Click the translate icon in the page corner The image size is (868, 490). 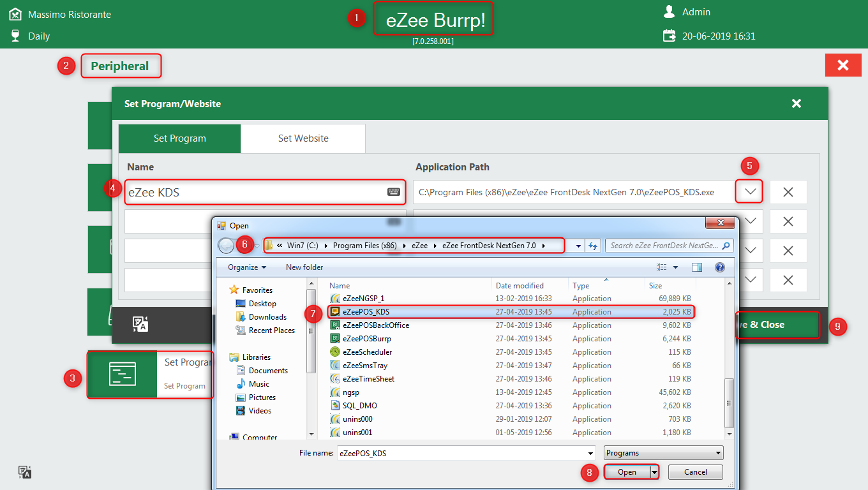(25, 472)
